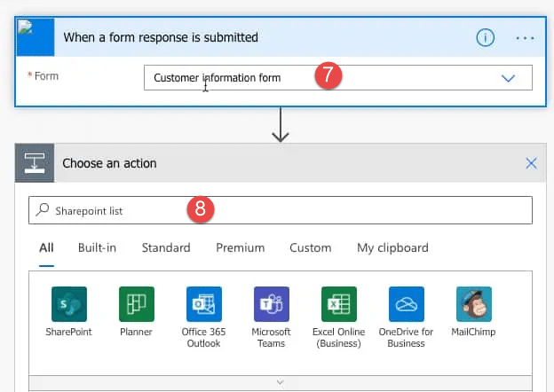Choose the Planner connector icon
Screen dimensions: 554x392
(x=137, y=304)
